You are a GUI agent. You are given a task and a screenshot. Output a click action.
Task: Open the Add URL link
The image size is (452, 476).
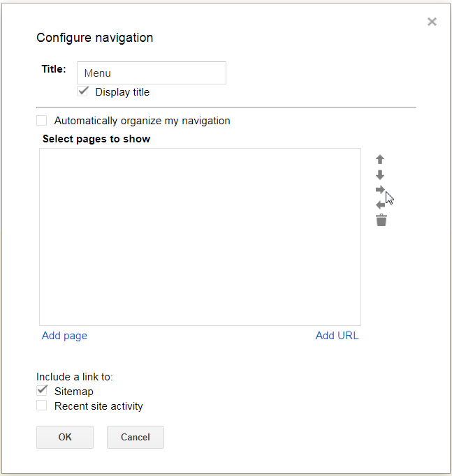pyautogui.click(x=337, y=336)
